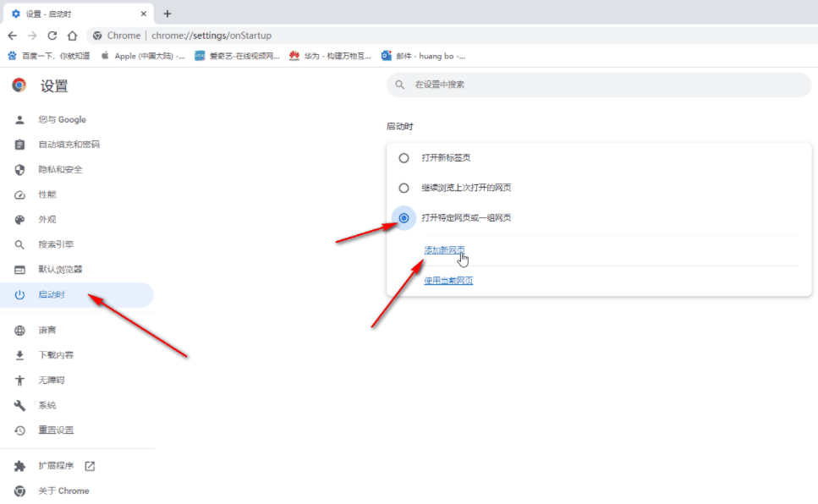Viewport: 818px width, 504px height.
Task: Click the 下载内容 download icon
Action: point(19,355)
